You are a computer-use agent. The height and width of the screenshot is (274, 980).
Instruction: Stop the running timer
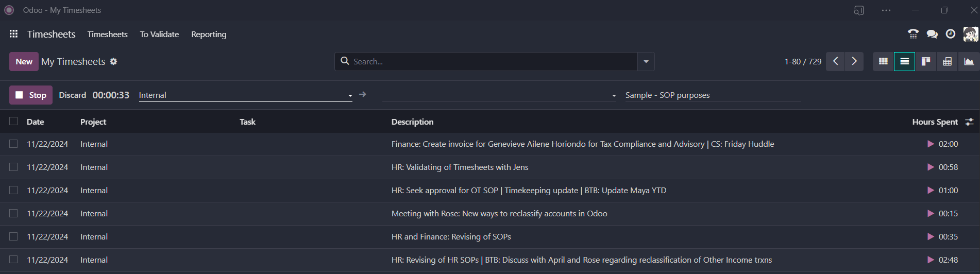(x=31, y=95)
